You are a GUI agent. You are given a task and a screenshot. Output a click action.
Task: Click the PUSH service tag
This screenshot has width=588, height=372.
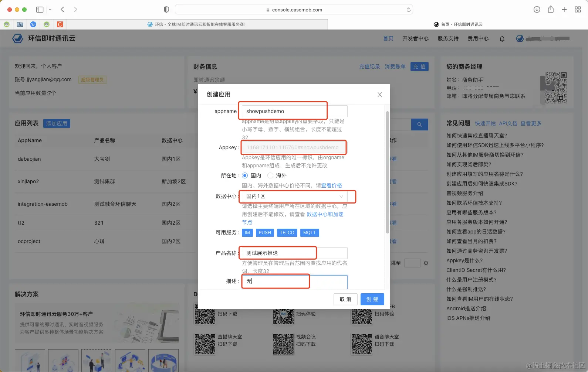click(265, 233)
